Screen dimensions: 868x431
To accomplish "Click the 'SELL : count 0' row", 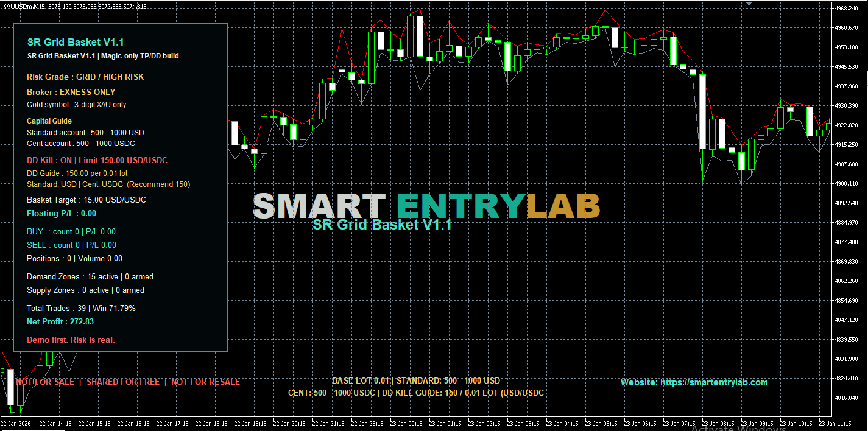I will tap(71, 245).
